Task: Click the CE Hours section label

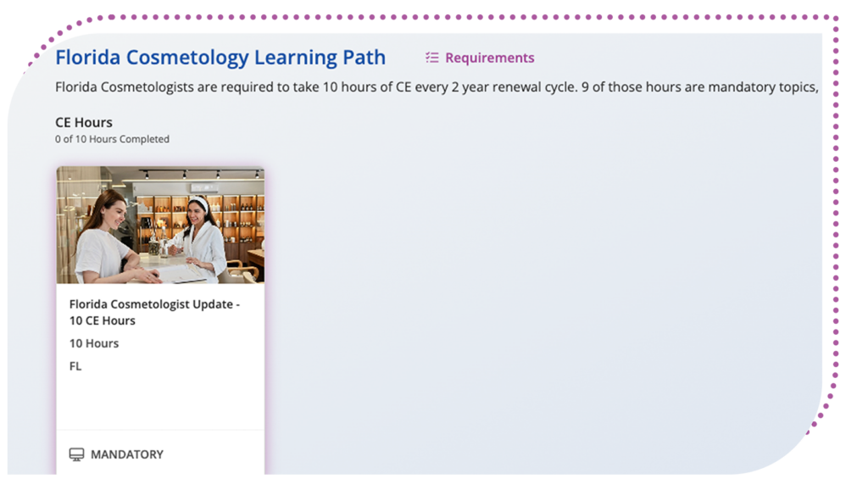Action: 84,122
